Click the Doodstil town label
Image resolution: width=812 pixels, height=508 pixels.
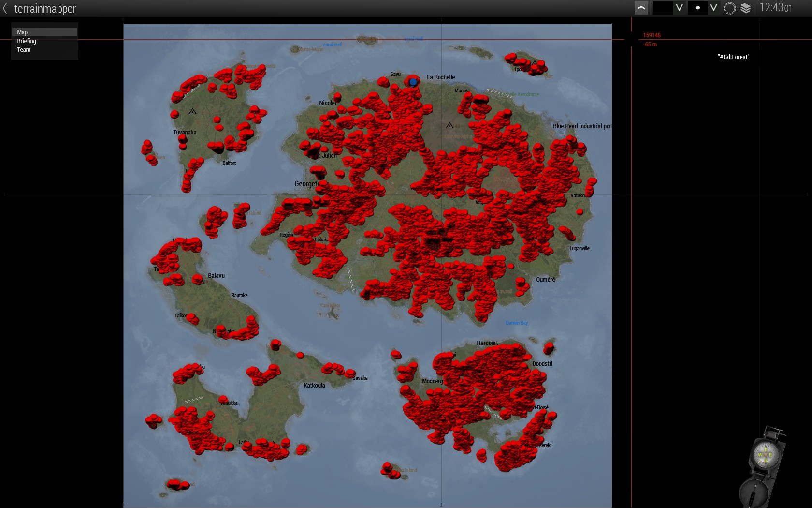tap(542, 364)
